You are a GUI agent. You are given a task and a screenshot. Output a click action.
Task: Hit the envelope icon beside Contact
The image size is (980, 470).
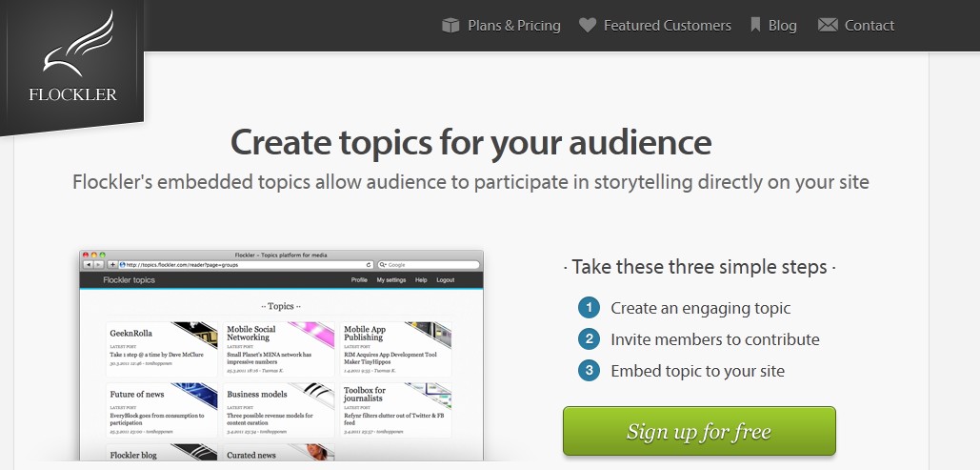[828, 26]
